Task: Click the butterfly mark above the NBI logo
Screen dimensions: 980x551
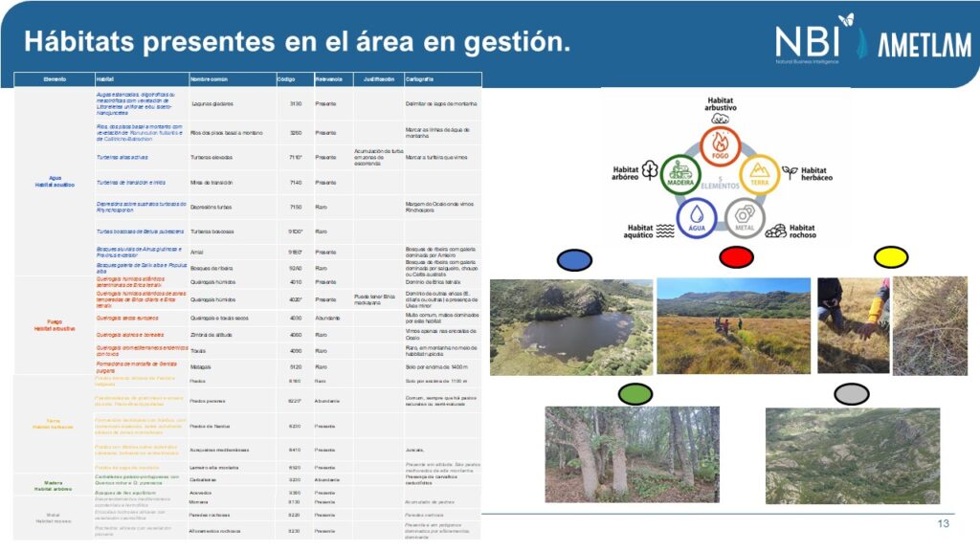Action: [x=846, y=19]
